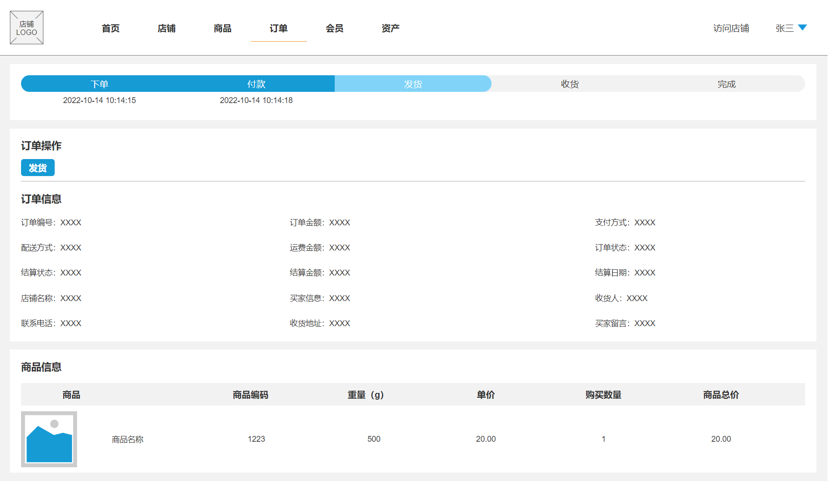This screenshot has height=504, width=828.
Task: Click the weight value 500
Action: click(x=374, y=439)
